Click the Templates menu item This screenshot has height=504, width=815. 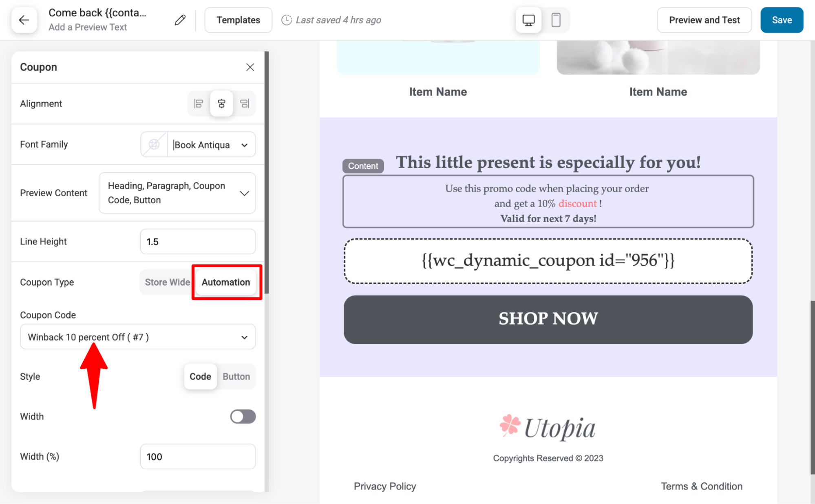click(239, 20)
